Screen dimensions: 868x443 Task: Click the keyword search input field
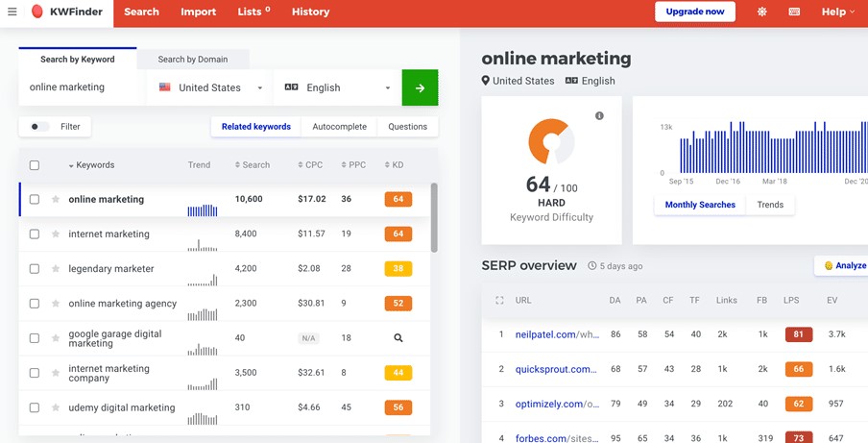[82, 87]
